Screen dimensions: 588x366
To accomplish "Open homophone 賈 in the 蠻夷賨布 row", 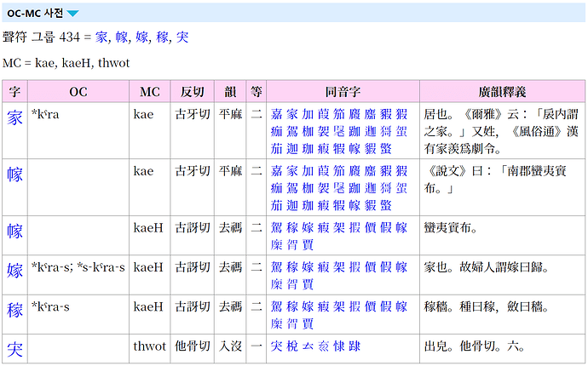I will (x=308, y=245).
